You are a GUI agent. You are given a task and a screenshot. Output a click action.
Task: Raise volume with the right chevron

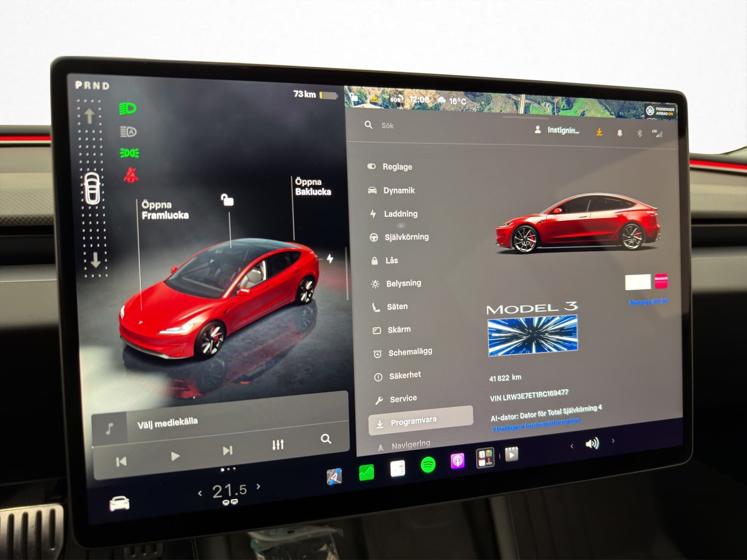click(x=613, y=441)
